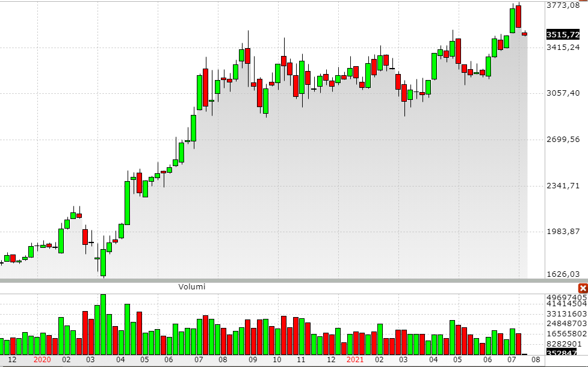The width and height of the screenshot is (588, 367).
Task: Click the 2341,71 price axis label
Action: click(x=563, y=185)
